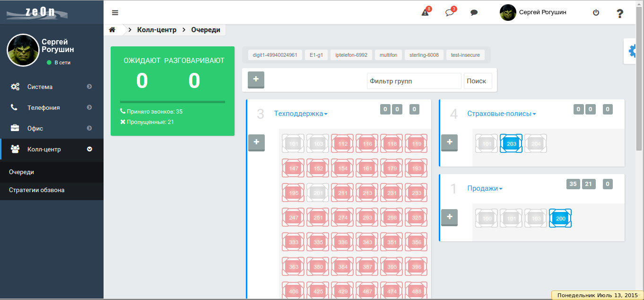This screenshot has height=300, width=644.
Task: Select agent 356 in Техподдержка
Action: click(417, 242)
